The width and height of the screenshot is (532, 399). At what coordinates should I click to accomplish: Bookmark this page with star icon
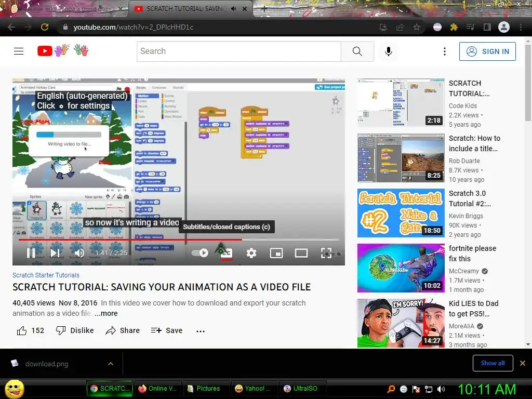417,27
